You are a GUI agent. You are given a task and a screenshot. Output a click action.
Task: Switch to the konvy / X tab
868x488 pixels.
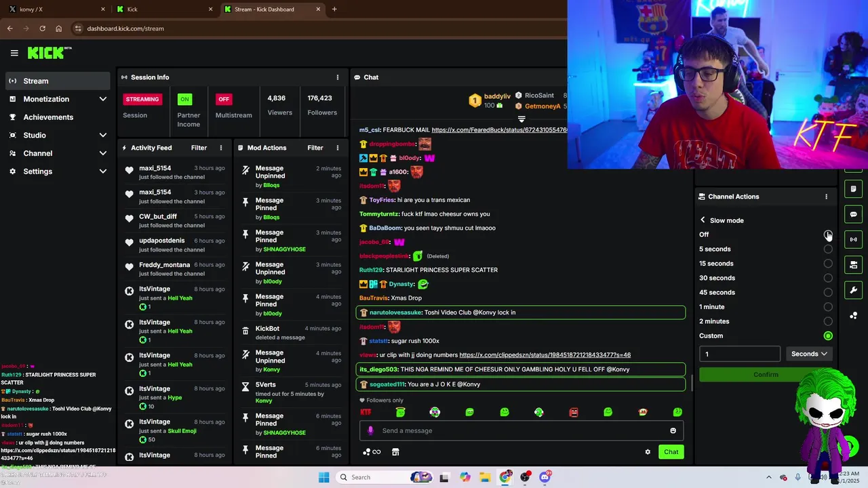56,9
